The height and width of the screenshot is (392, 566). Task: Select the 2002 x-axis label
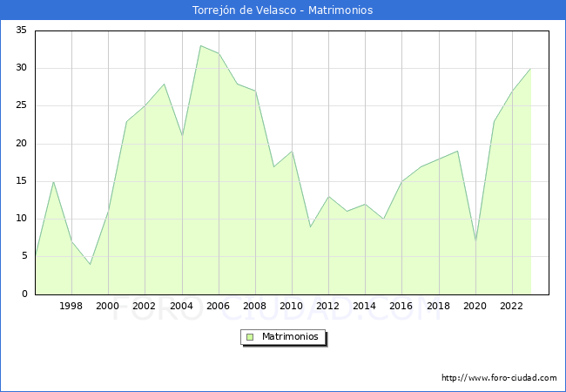click(144, 306)
